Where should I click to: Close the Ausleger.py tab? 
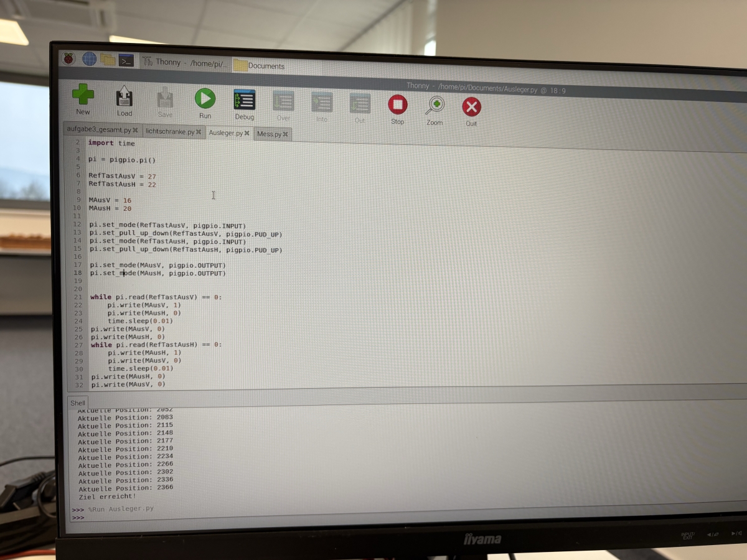click(247, 133)
